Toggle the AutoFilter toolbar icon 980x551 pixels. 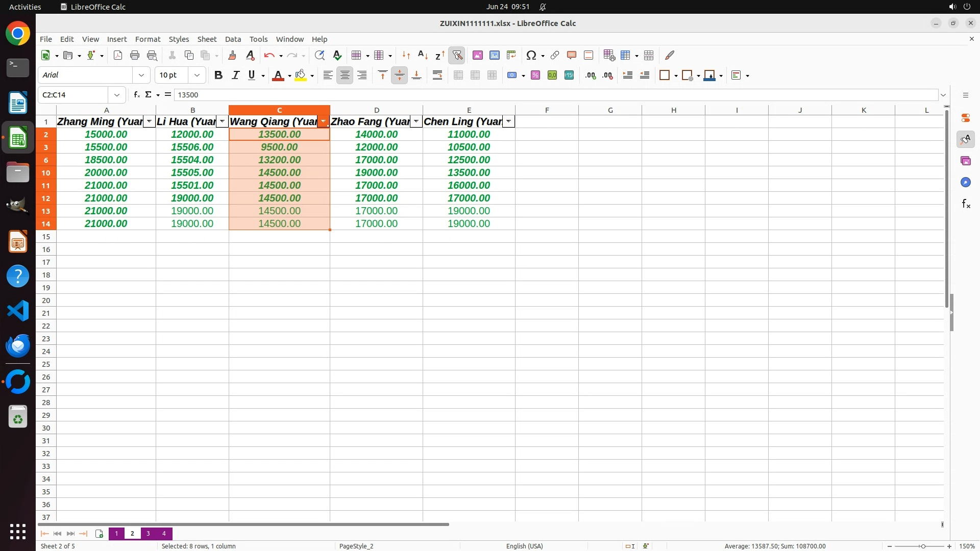tap(457, 55)
